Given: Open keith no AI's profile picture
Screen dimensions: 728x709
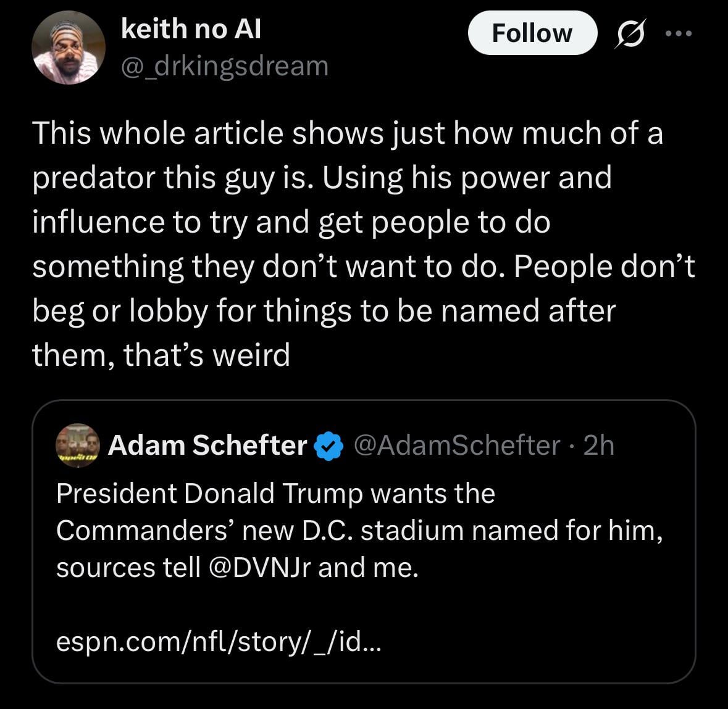Looking at the screenshot, I should pos(69,48).
